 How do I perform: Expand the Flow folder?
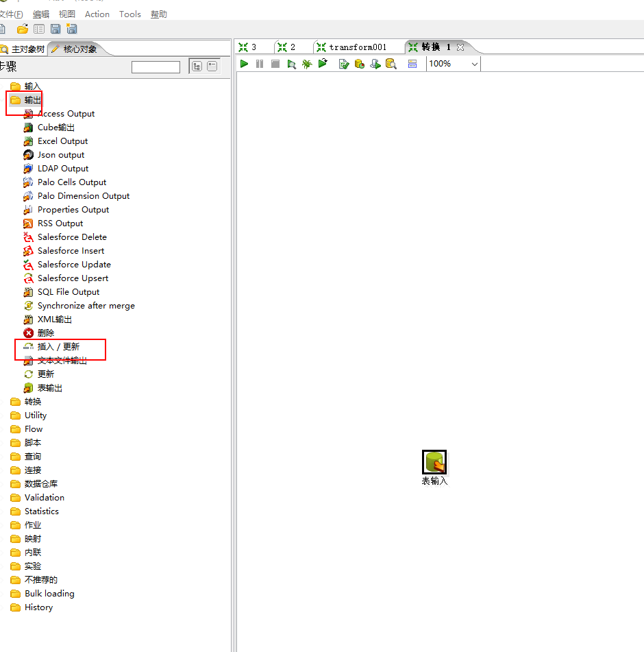pos(26,428)
